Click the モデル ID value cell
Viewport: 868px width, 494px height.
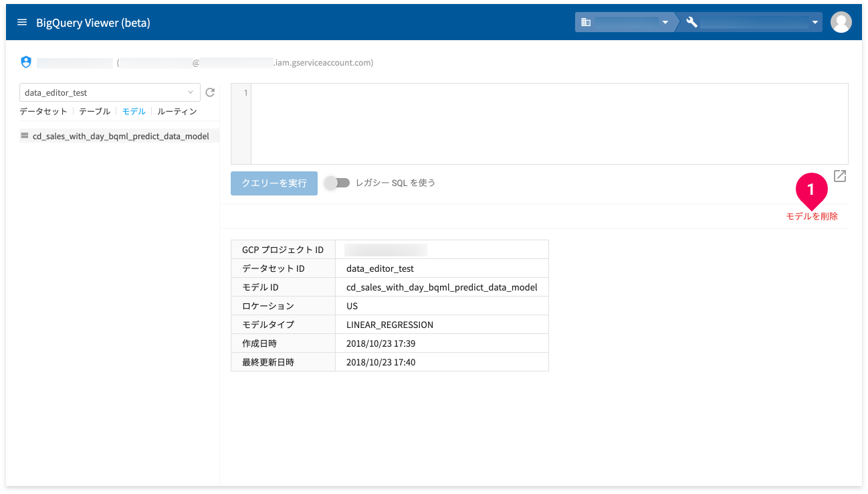[442, 287]
